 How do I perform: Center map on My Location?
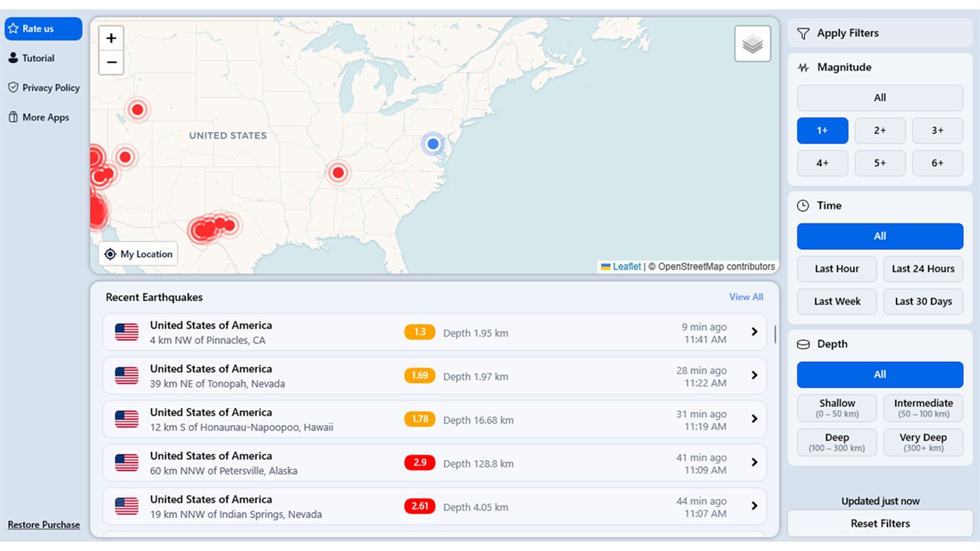coord(138,254)
